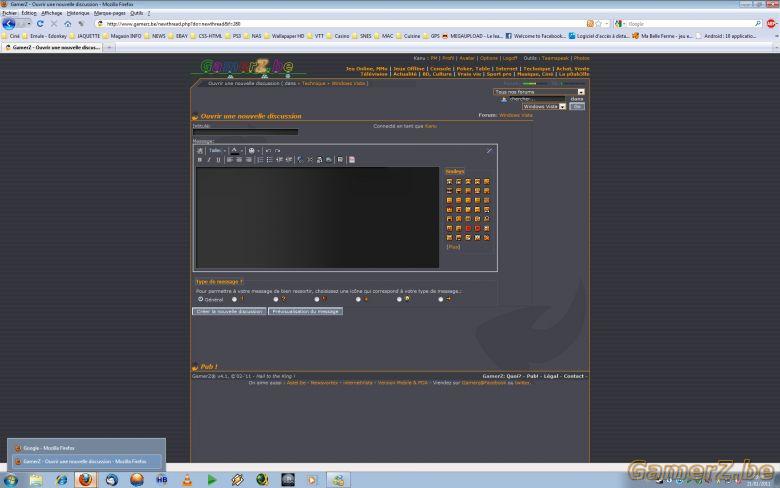This screenshot has height=488, width=780.
Task: Insert a hyperlink in the message
Action: [x=300, y=160]
